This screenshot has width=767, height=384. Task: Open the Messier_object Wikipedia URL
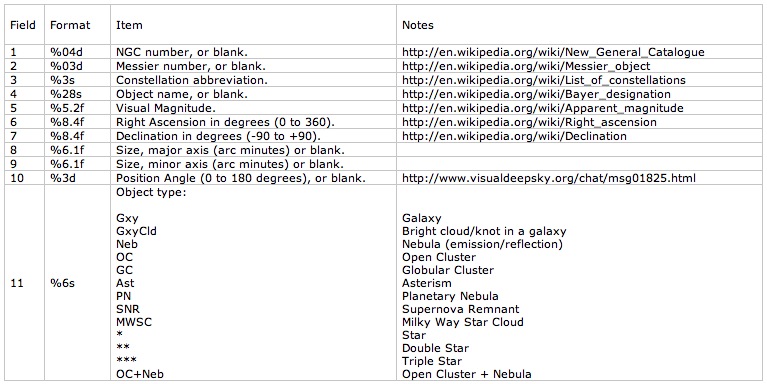tap(526, 66)
